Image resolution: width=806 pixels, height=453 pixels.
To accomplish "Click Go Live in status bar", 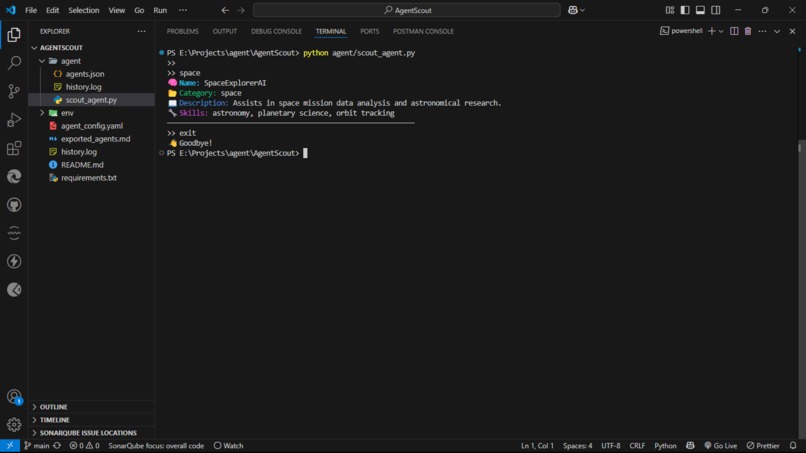I will [x=721, y=446].
